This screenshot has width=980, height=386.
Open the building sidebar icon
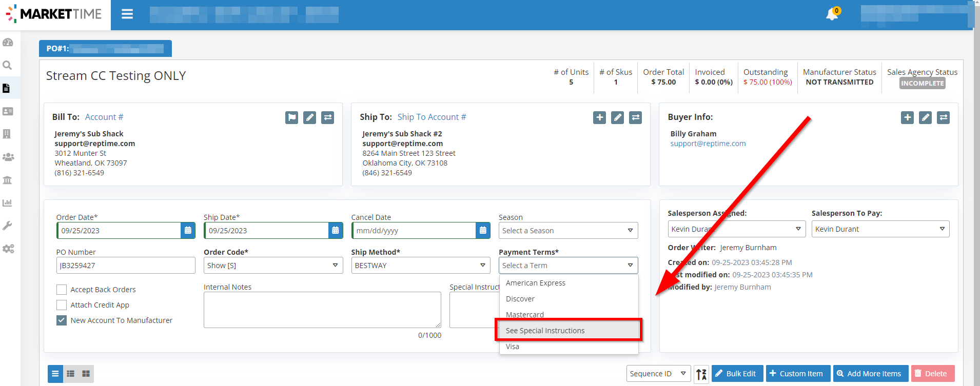[7, 134]
